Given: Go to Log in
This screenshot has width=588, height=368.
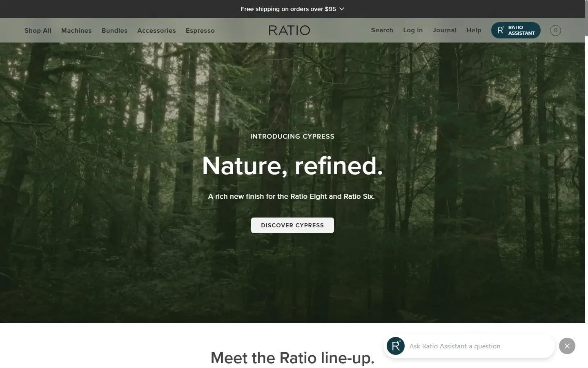Looking at the screenshot, I should click(413, 30).
